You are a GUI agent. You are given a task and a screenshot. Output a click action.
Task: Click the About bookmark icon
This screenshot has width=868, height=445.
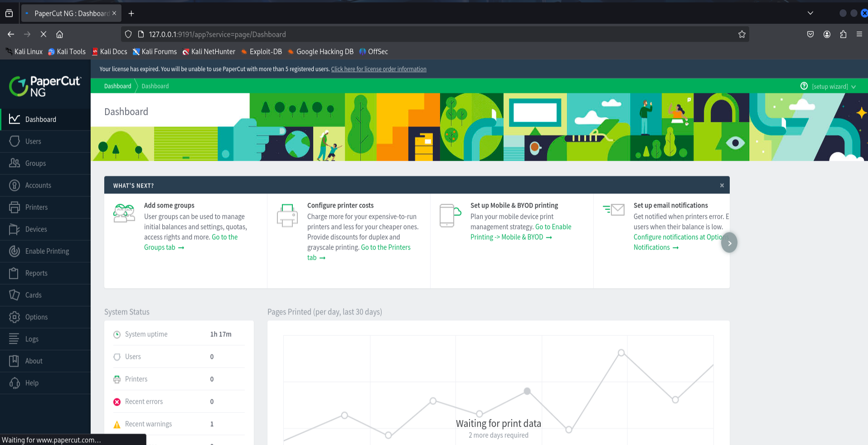click(x=15, y=361)
